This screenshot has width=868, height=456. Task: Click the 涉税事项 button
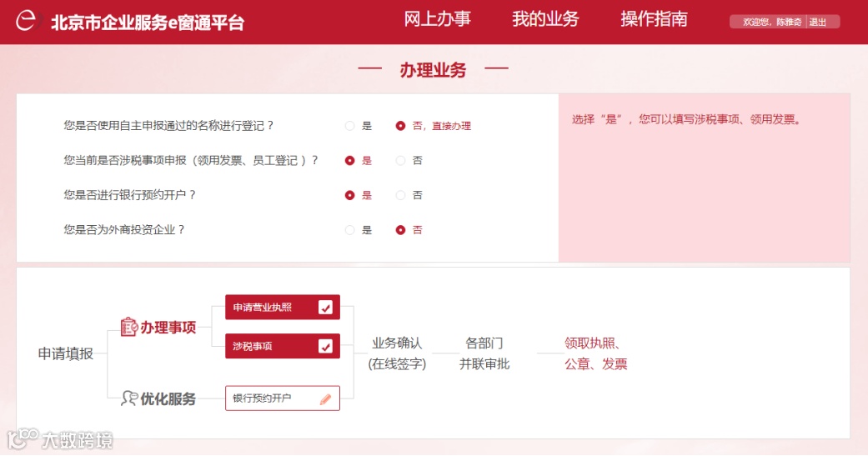[x=283, y=347]
